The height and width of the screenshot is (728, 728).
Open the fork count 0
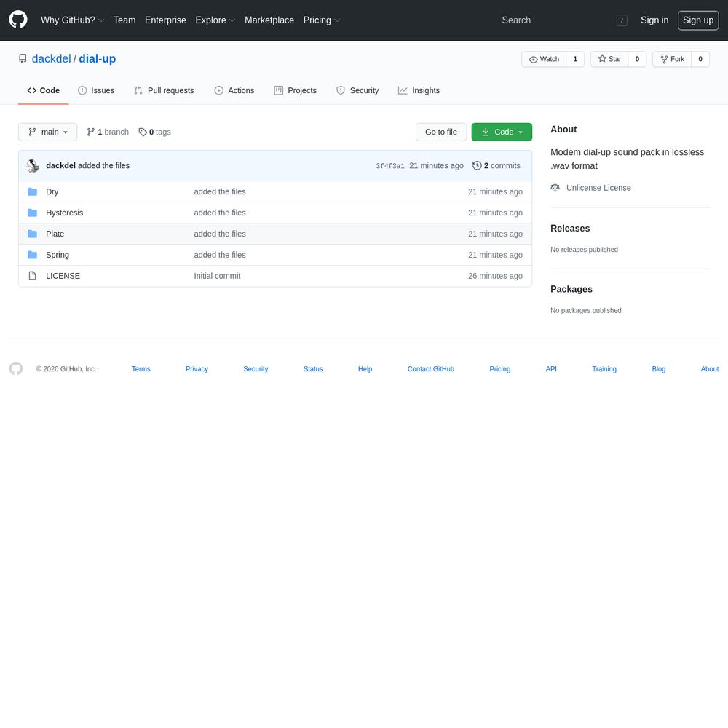point(700,59)
